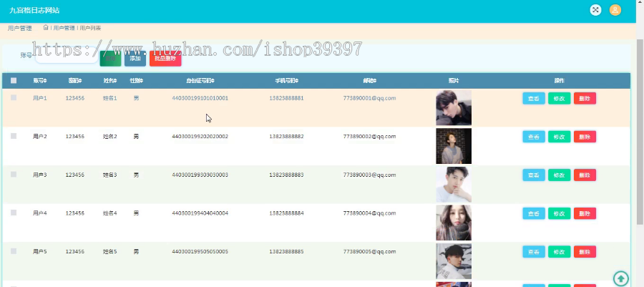
Task: Click ID number 440300199101010001
Action: point(200,98)
